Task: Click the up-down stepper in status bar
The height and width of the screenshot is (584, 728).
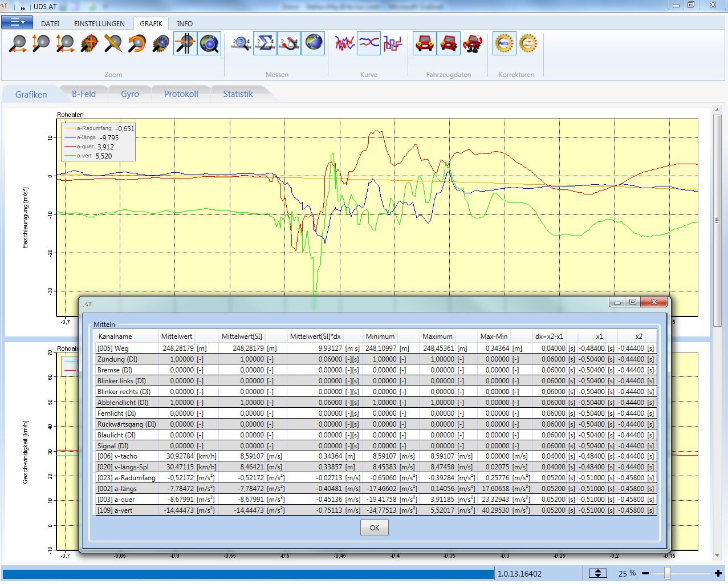Action: pos(597,573)
